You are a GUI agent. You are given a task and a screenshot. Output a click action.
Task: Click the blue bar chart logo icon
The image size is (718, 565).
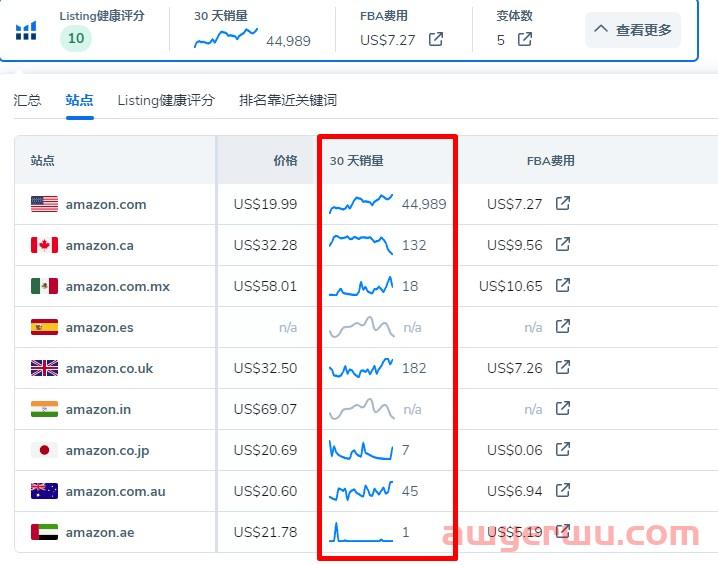click(x=26, y=31)
